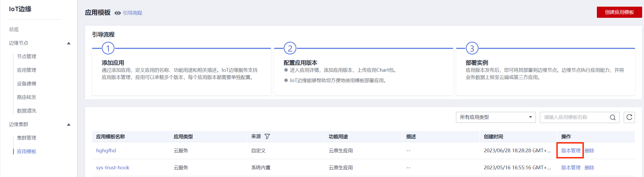
Task: Click 删除 for hghgfhd
Action: pos(589,150)
